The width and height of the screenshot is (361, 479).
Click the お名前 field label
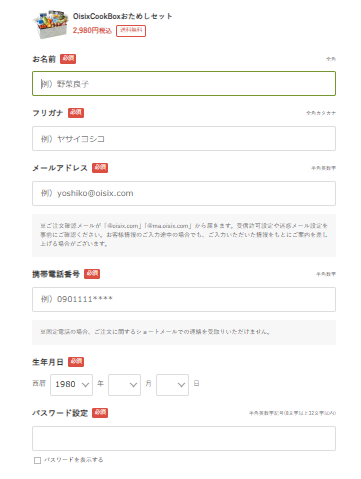click(x=44, y=59)
